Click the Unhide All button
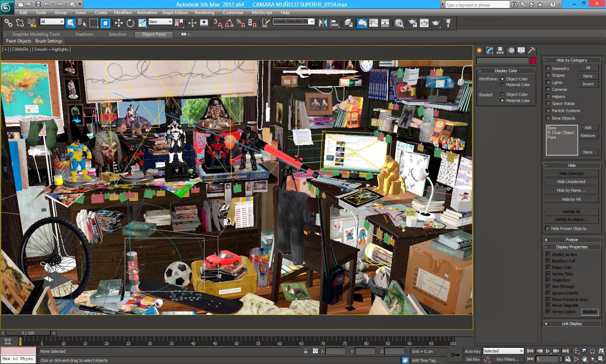This screenshot has height=364, width=606. coord(572,212)
